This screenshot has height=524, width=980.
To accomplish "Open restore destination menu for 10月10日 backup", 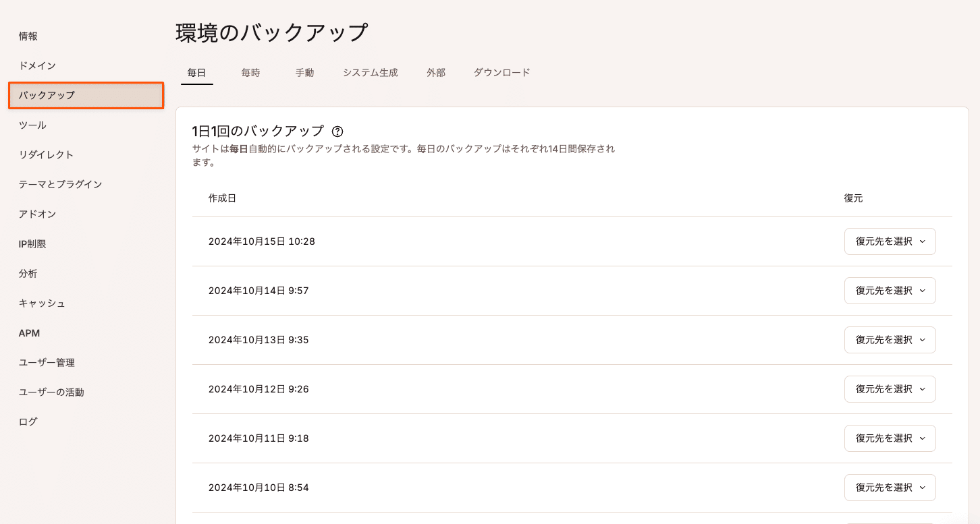I will (x=890, y=487).
